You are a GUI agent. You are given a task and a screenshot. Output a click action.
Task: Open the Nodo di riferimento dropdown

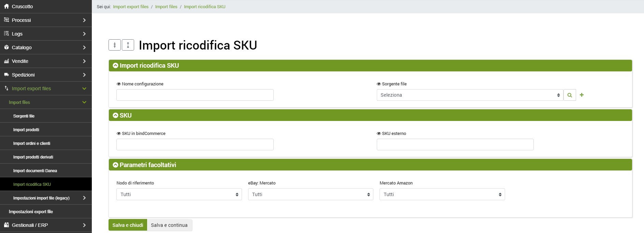[179, 194]
